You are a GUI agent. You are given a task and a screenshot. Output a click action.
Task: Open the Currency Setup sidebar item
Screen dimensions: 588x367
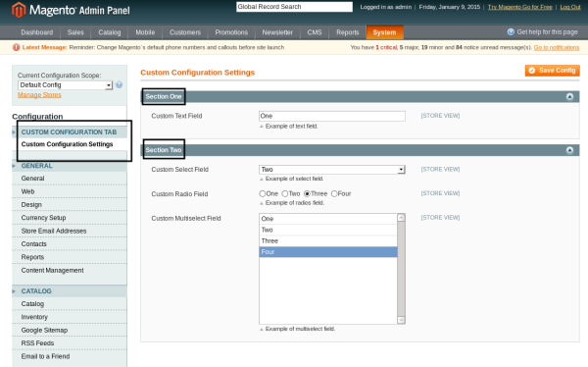coord(43,218)
